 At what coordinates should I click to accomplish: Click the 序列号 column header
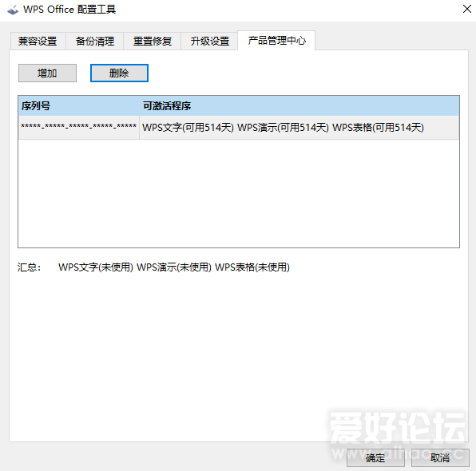[x=79, y=106]
